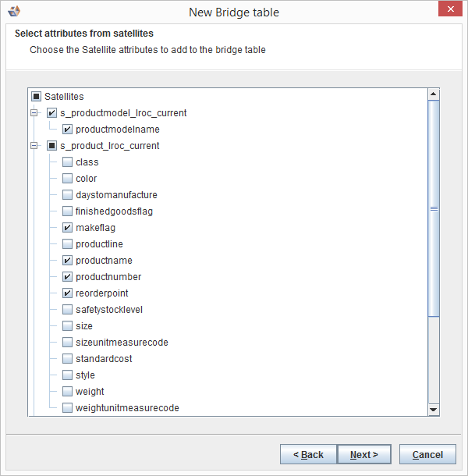Proceed with the Next button
Image resolution: width=468 pixels, height=476 pixels.
(x=364, y=454)
